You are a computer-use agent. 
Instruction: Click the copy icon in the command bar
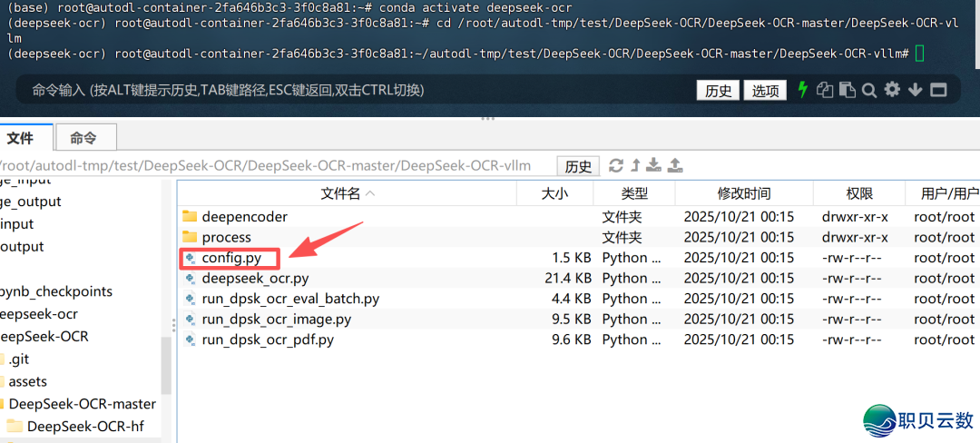coord(825,90)
